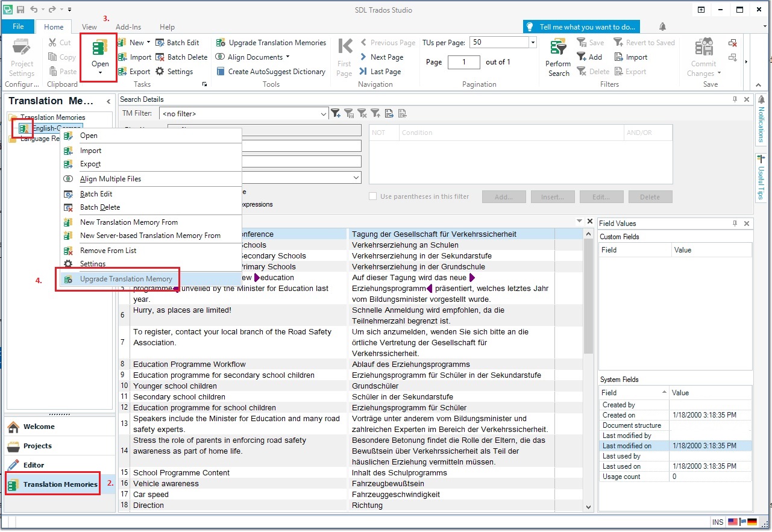Pin the Search Details panel
Screen dimensions: 772x532
[x=735, y=99]
